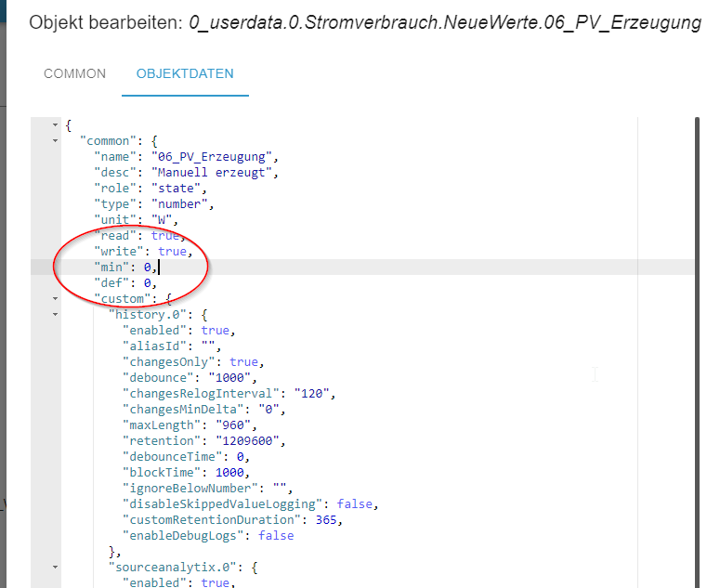This screenshot has height=588, width=720.
Task: Collapse the root JSON object fold arrow
Action: coord(55,124)
